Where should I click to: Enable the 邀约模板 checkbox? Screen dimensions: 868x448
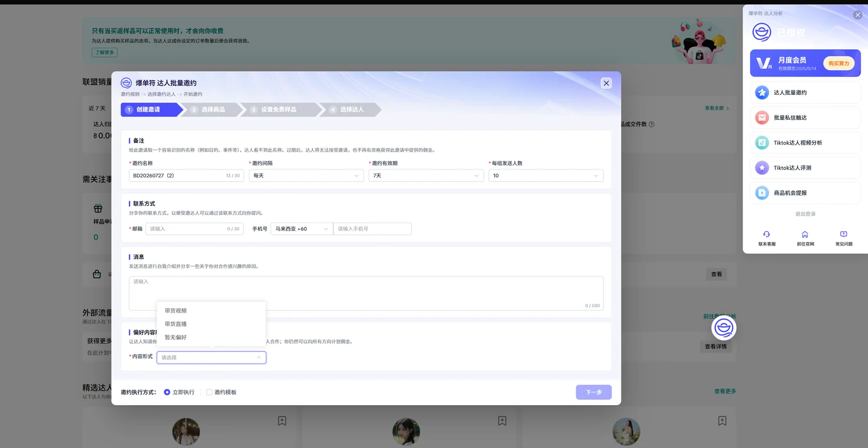(209, 392)
